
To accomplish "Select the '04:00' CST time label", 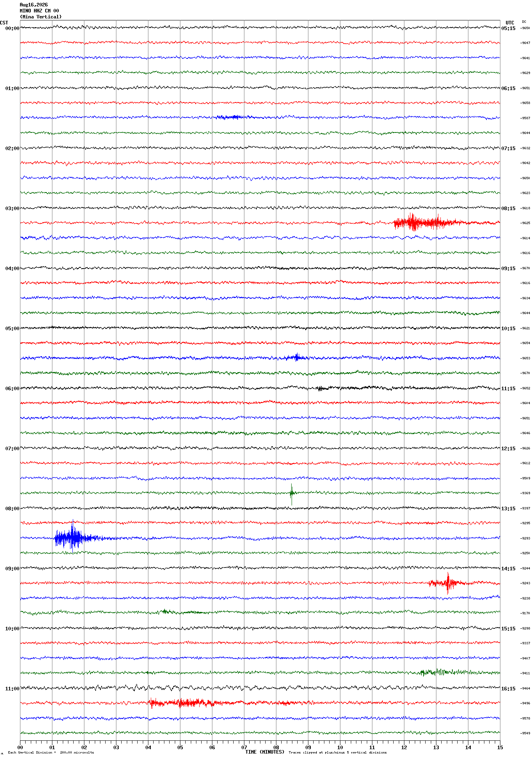I will tap(12, 269).
